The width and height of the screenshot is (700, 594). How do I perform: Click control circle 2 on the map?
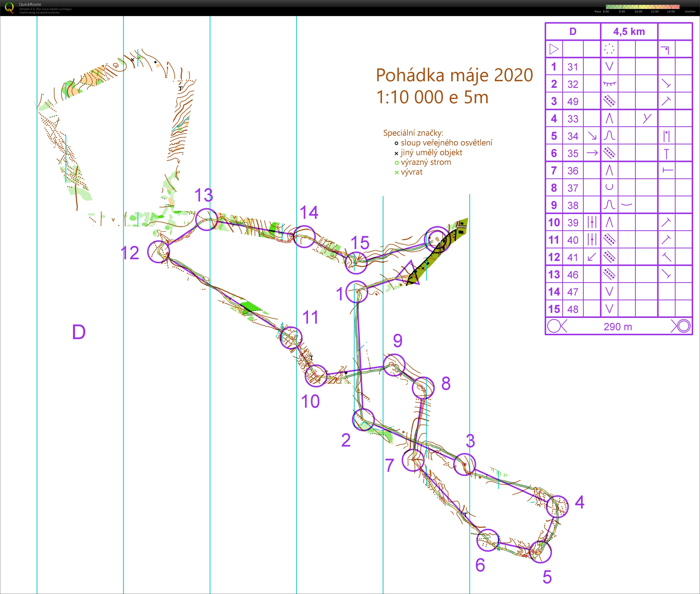[x=363, y=420]
